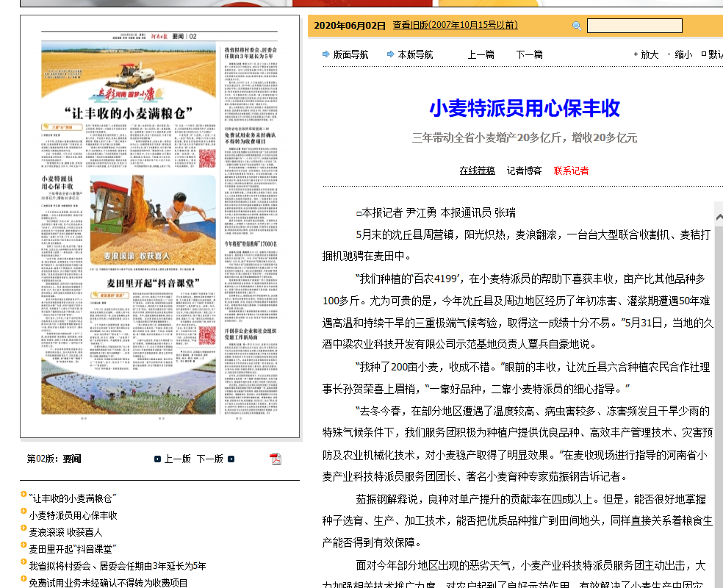Click 缩小 to shrink text
This screenshot has width=723, height=588.
coord(683,54)
